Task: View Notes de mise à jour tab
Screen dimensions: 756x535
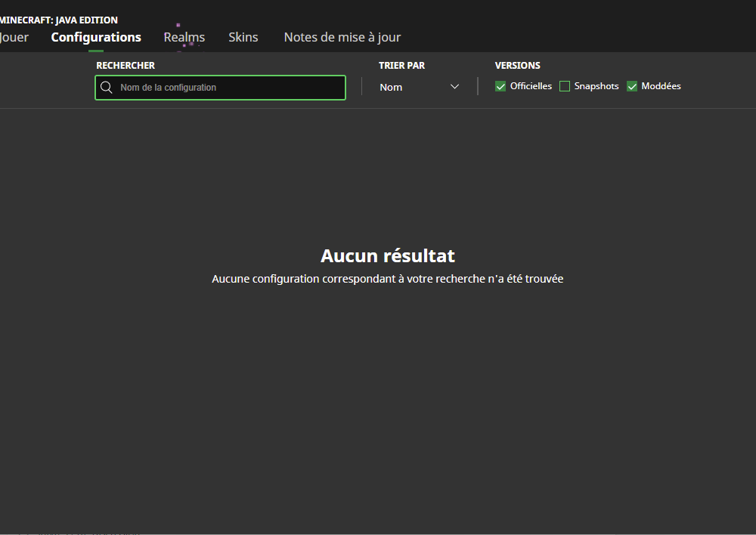Action: pyautogui.click(x=342, y=37)
